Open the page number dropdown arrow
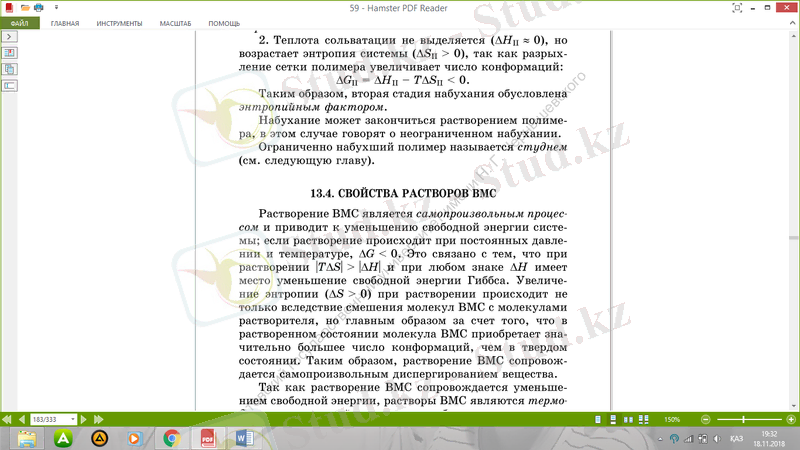This screenshot has height=450, width=800. point(73,419)
